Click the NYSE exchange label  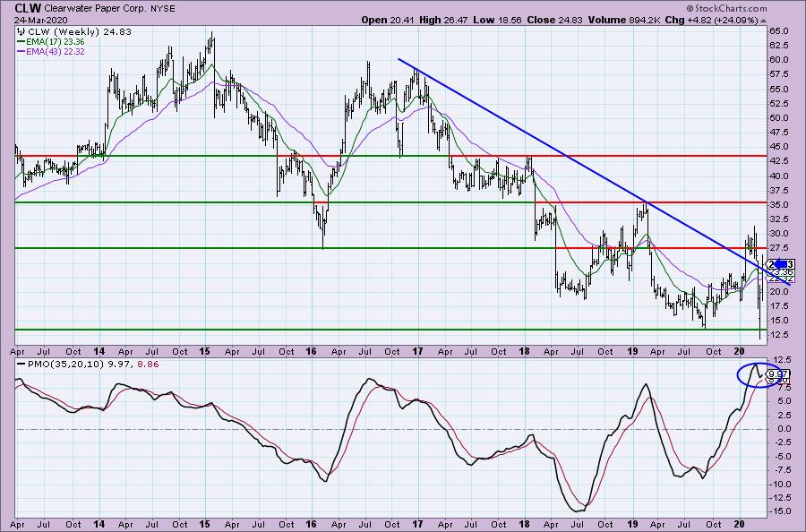(163, 9)
